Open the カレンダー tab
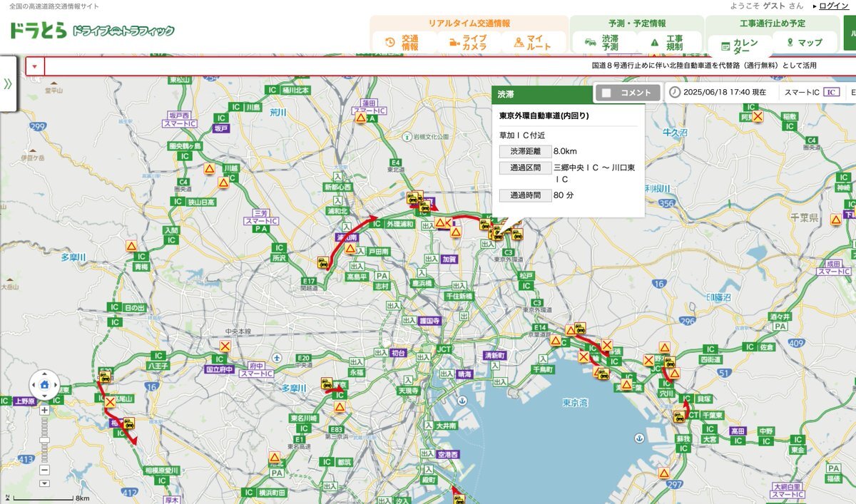The image size is (856, 504). point(740,45)
